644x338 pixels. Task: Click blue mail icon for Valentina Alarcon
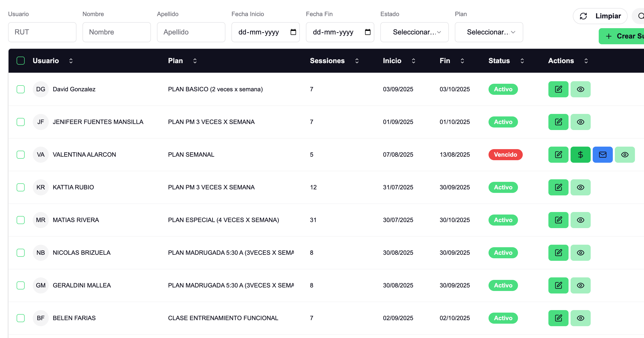coord(602,155)
